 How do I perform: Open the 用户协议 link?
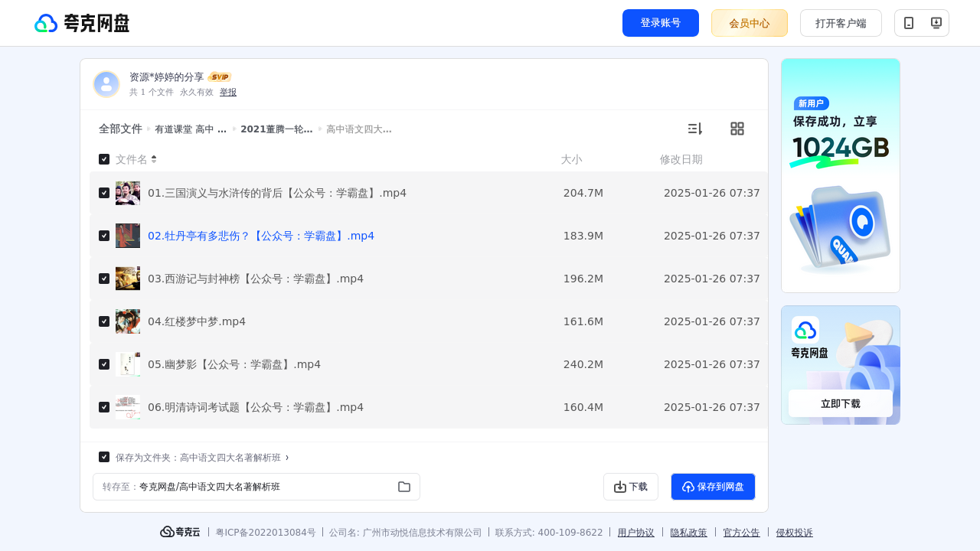pos(636,533)
